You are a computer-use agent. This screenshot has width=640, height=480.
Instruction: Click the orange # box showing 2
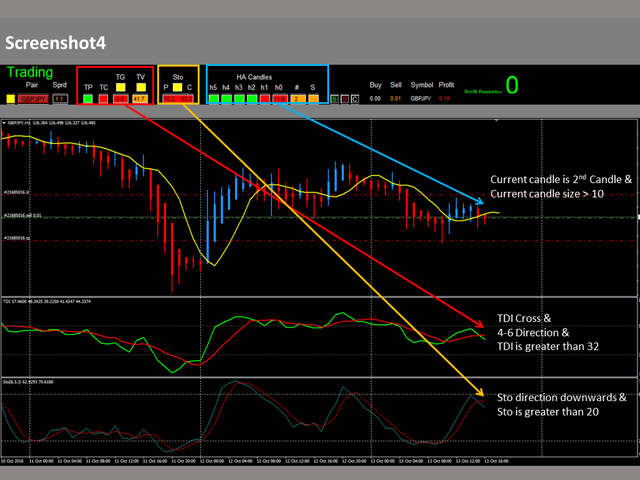(x=298, y=99)
